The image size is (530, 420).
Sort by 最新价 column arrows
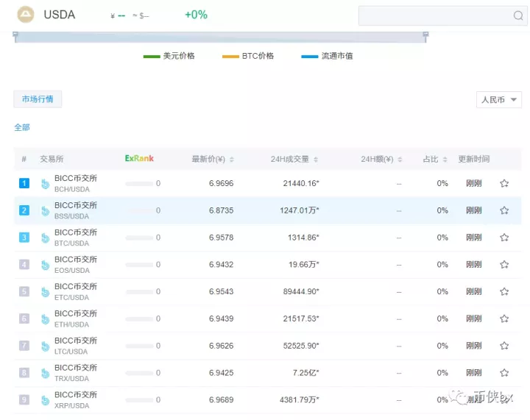tap(232, 160)
